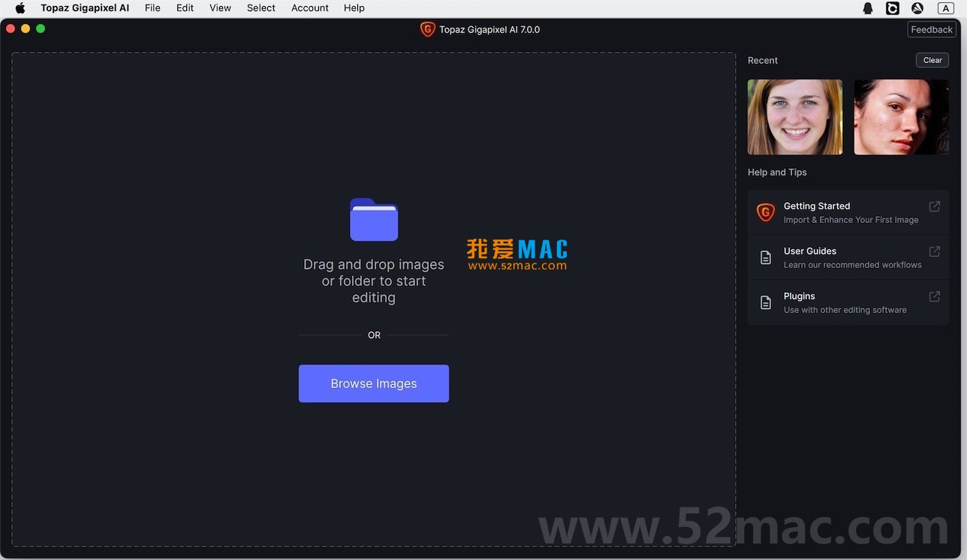
Task: Open the Plugins help link
Action: pyautogui.click(x=848, y=303)
